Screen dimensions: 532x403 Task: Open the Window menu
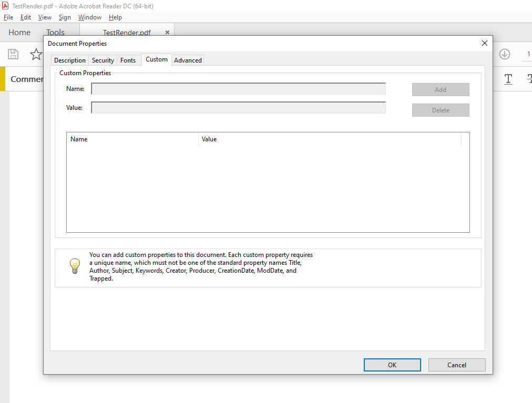point(90,17)
